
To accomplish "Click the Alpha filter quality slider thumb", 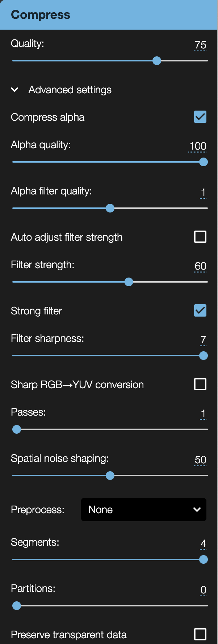I will 110,208.
